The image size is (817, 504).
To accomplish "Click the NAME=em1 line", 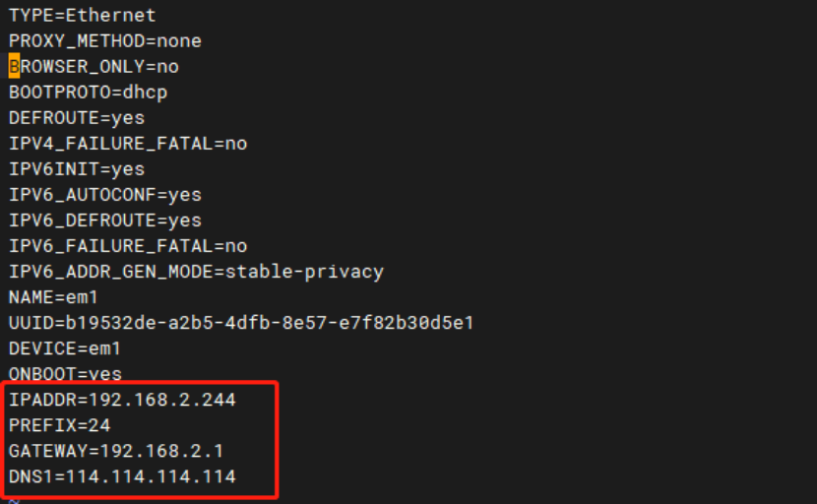I will pos(54,297).
